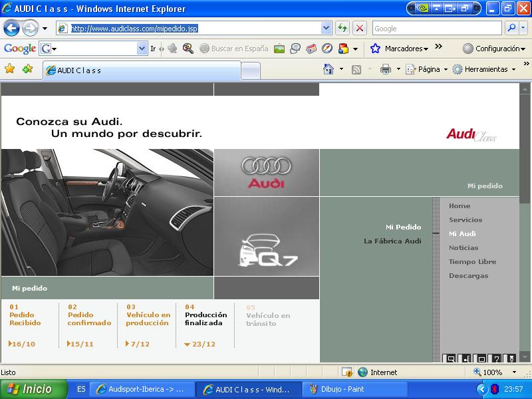
Task: Click the collapse-to-top arrow icon in title bar
Action: tap(436, 9)
